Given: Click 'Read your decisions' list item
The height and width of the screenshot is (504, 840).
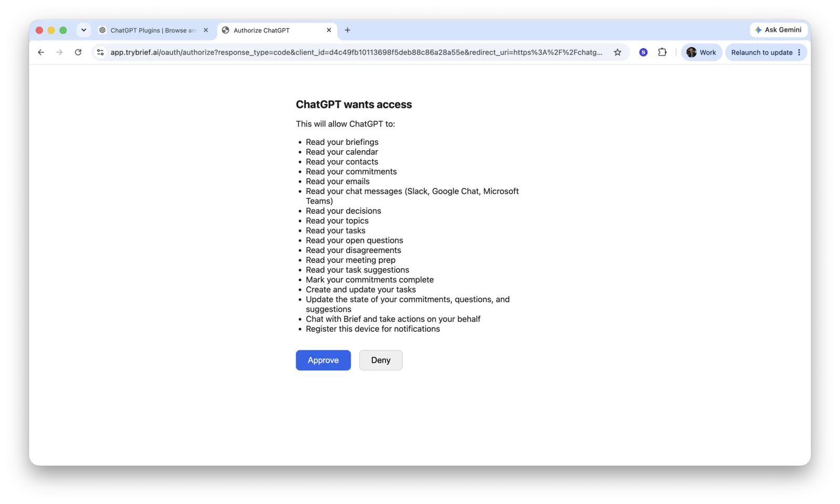Looking at the screenshot, I should 343,211.
